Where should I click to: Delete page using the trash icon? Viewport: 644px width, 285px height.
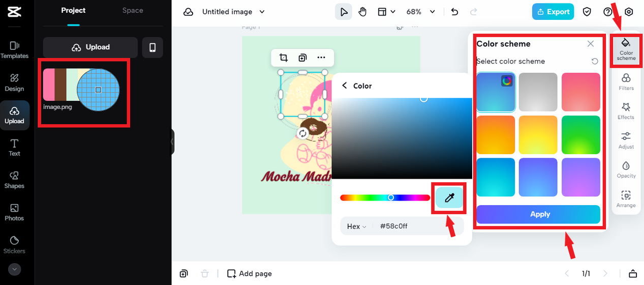pyautogui.click(x=204, y=274)
